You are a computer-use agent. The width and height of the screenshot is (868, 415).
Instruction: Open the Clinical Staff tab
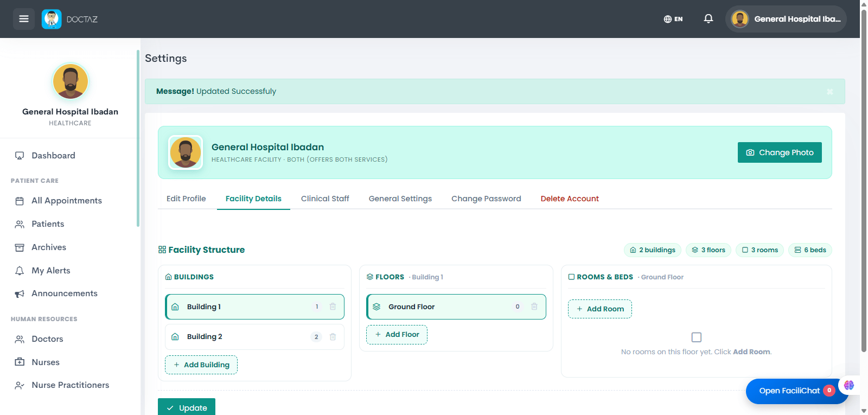(325, 199)
